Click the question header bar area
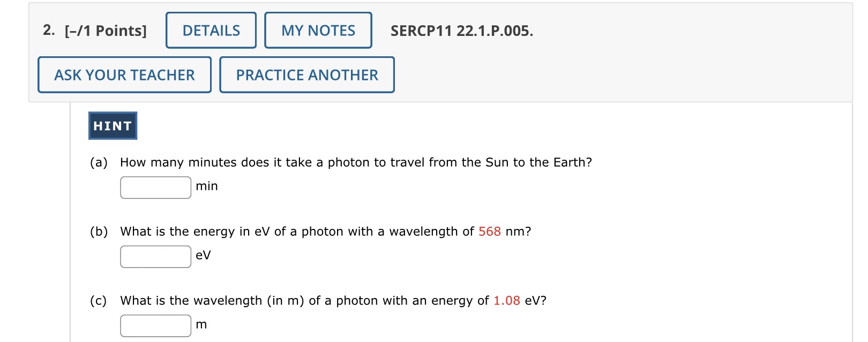 [643, 51]
